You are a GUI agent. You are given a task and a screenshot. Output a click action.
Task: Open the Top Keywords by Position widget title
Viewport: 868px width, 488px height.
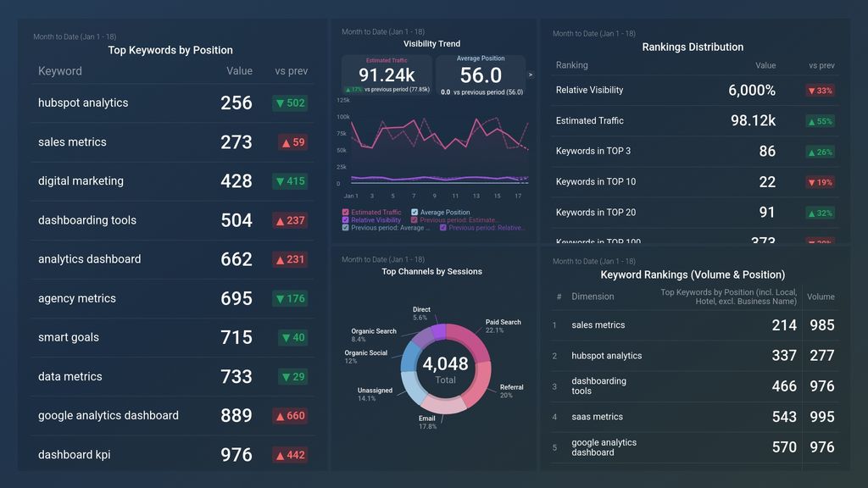pyautogui.click(x=170, y=50)
